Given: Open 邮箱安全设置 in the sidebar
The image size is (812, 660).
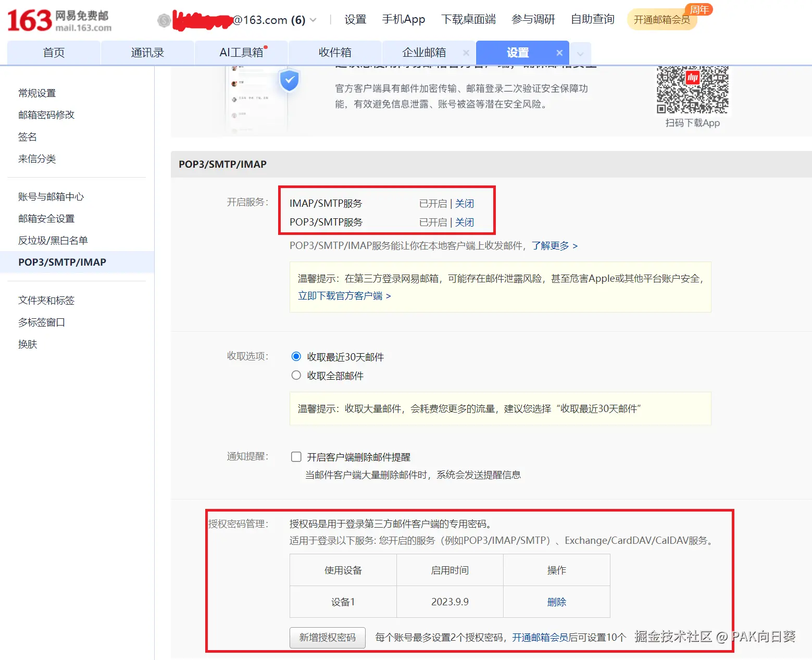Looking at the screenshot, I should tap(46, 219).
